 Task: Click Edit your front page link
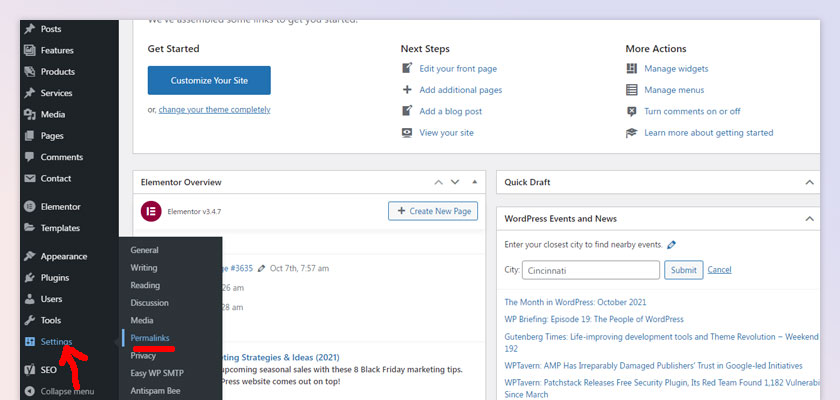coord(458,69)
